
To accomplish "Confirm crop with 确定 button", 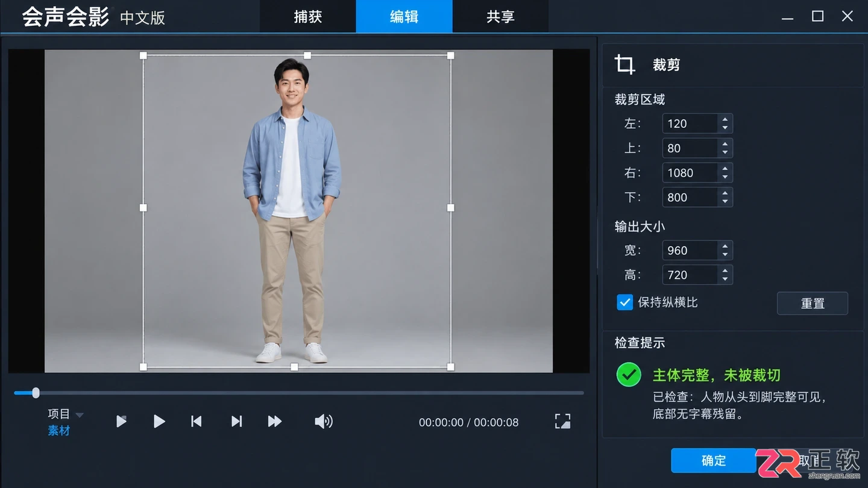I will coord(714,460).
